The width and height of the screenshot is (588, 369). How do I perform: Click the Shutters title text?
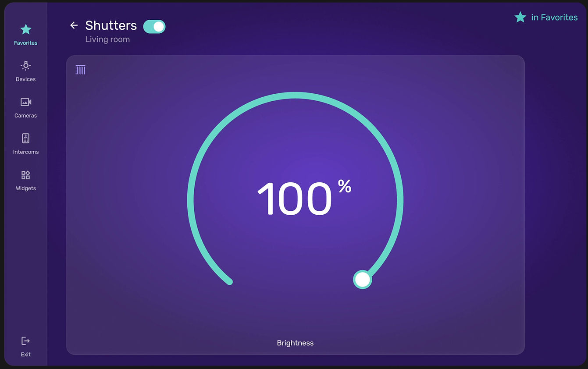(x=111, y=25)
